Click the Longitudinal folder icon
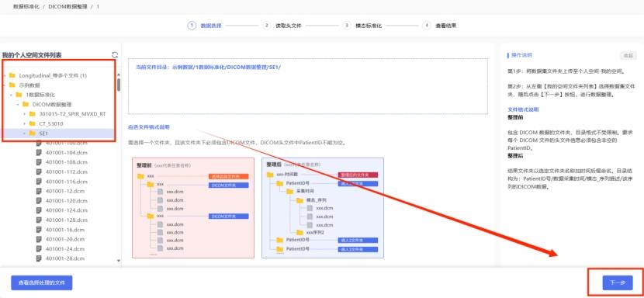 (x=12, y=75)
